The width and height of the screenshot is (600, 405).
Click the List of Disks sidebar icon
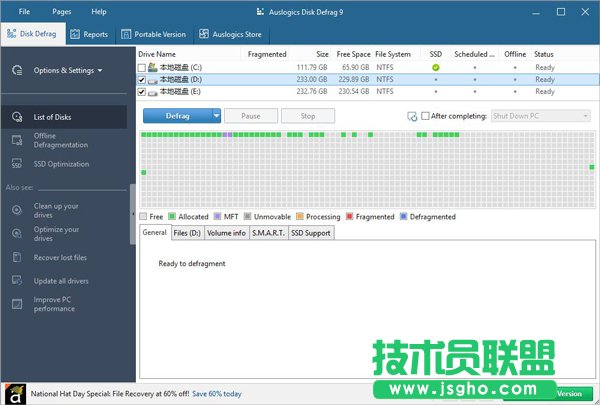tap(16, 117)
